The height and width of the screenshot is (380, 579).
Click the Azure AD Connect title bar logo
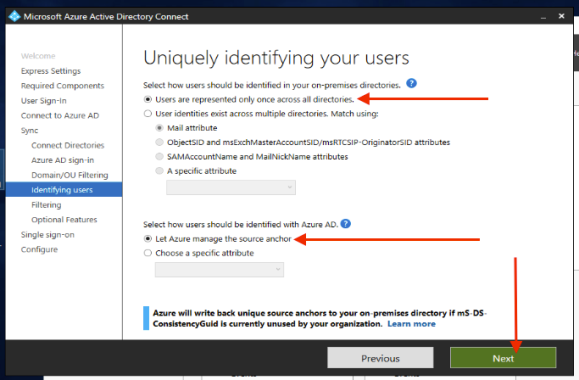14,16
